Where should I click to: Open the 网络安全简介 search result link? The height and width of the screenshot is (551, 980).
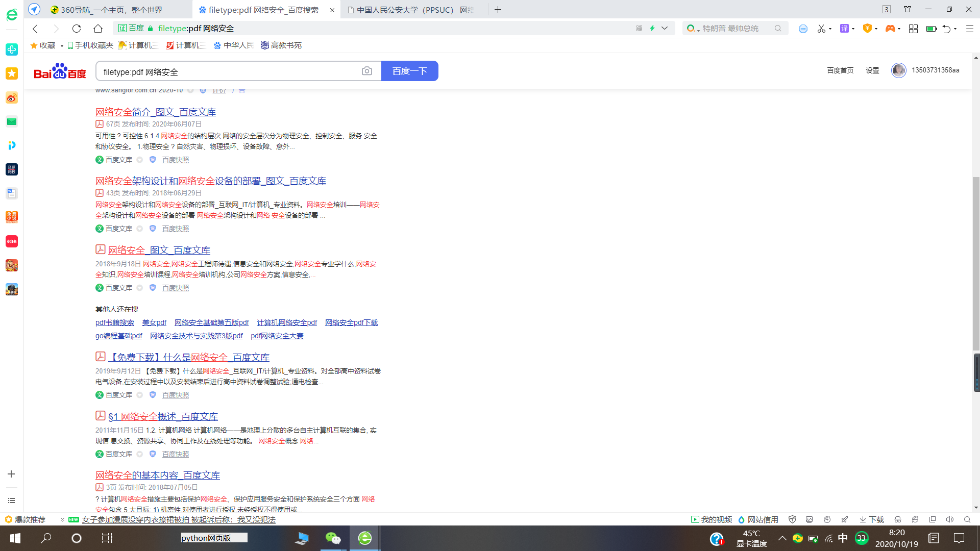155,112
